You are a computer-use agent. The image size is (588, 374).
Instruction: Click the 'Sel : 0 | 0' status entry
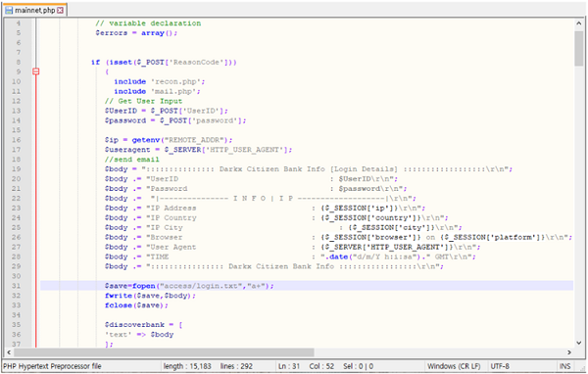pyautogui.click(x=358, y=366)
